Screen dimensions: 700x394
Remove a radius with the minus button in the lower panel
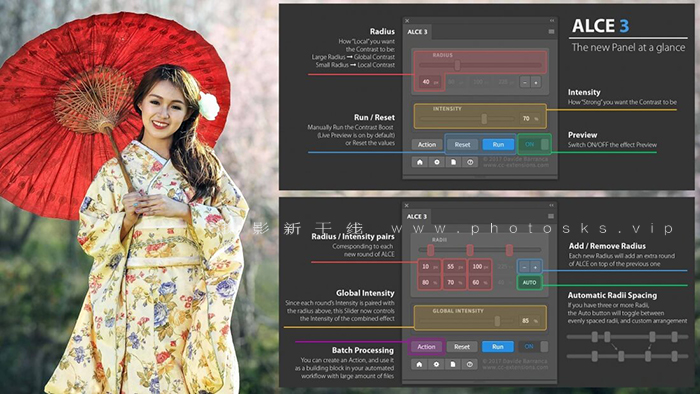(525, 267)
